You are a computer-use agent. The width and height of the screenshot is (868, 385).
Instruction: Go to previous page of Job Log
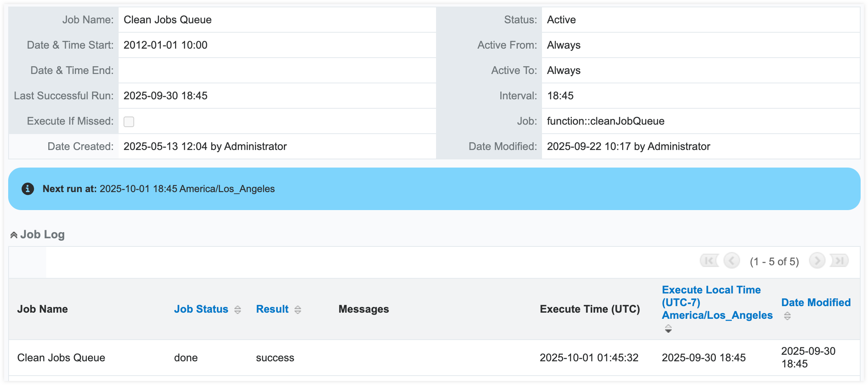tap(731, 261)
